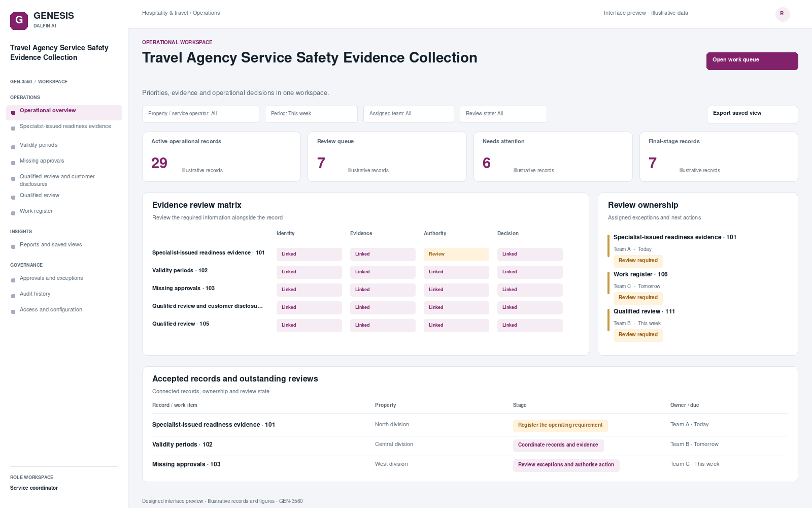Click the Register the operating requirement stage tag

[560, 426]
